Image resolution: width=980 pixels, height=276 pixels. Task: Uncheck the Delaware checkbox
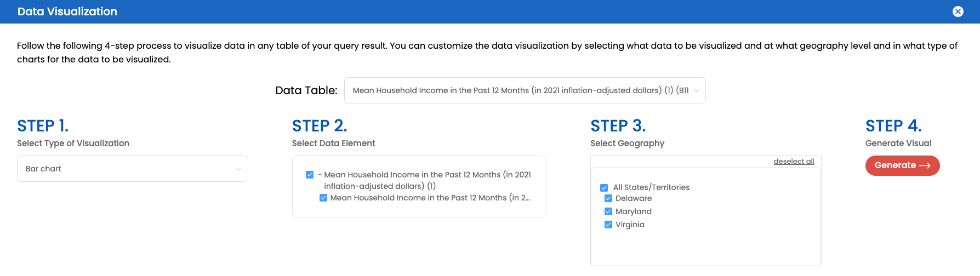[608, 198]
